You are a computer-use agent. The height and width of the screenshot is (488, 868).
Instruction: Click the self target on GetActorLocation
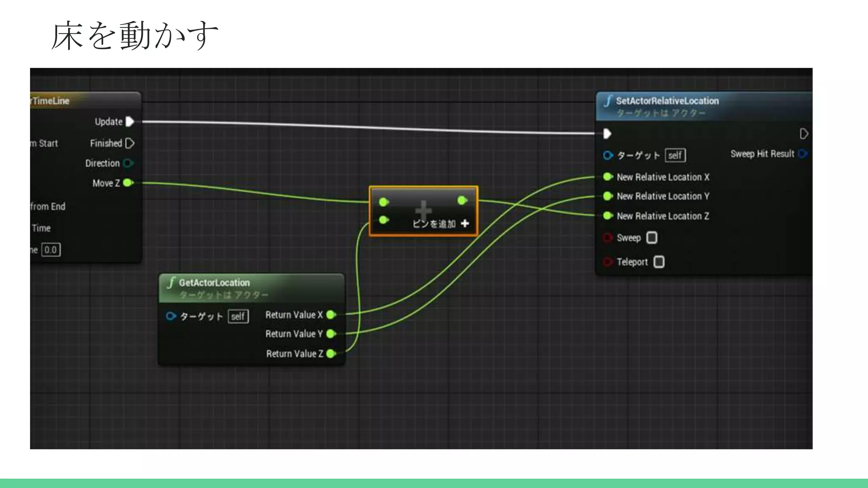pos(238,316)
